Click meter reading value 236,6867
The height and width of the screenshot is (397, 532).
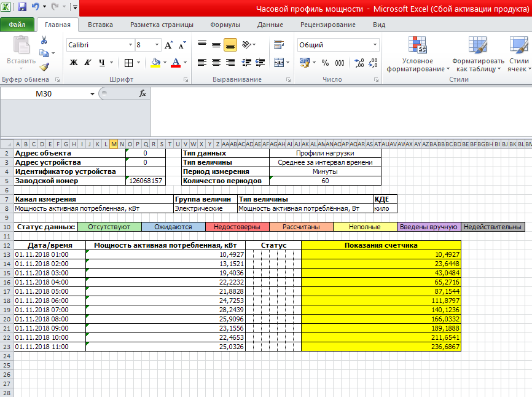pyautogui.click(x=381, y=347)
